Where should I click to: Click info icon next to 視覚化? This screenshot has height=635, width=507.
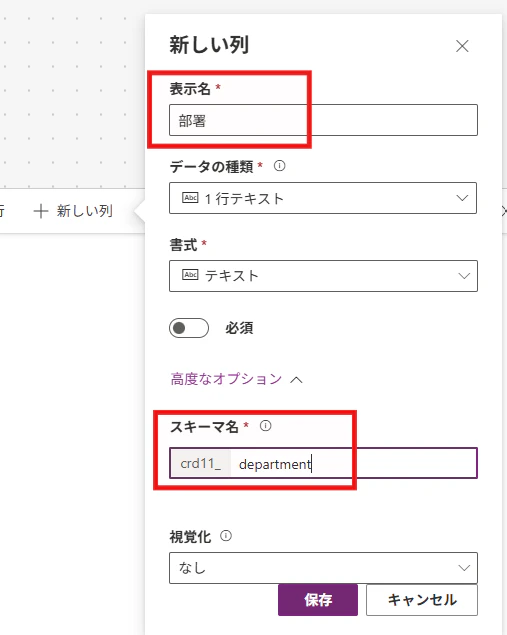pyautogui.click(x=226, y=536)
